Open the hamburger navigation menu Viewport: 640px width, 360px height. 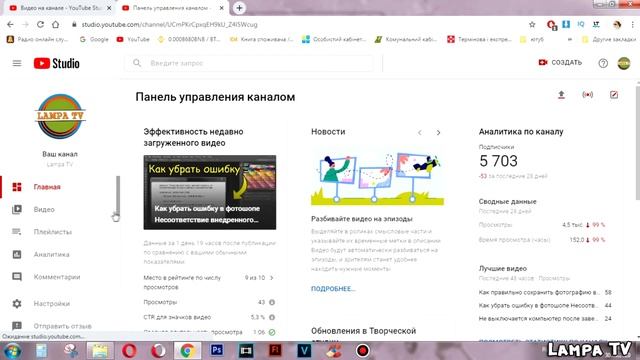pos(17,63)
